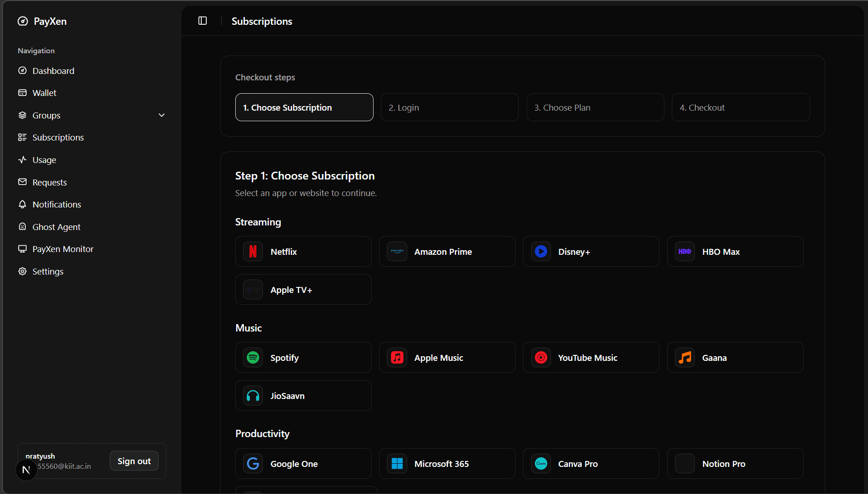
Task: Choose the HBO Max card
Action: pyautogui.click(x=735, y=252)
